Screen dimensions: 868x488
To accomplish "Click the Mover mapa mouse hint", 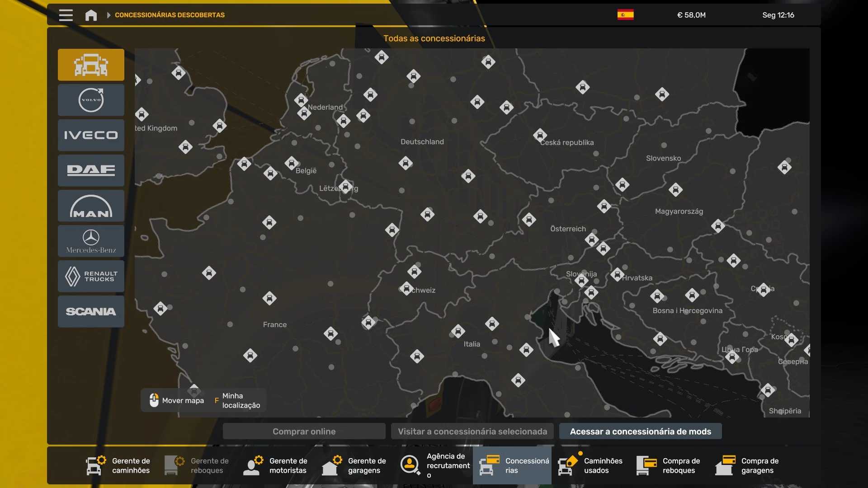I will point(176,400).
